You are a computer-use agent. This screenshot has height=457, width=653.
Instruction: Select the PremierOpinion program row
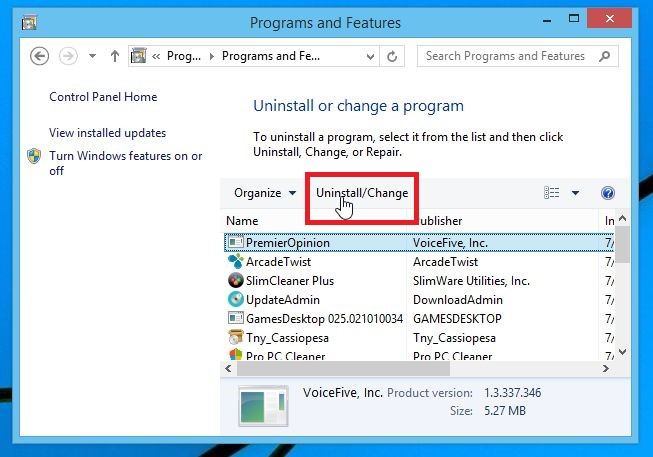(419, 243)
